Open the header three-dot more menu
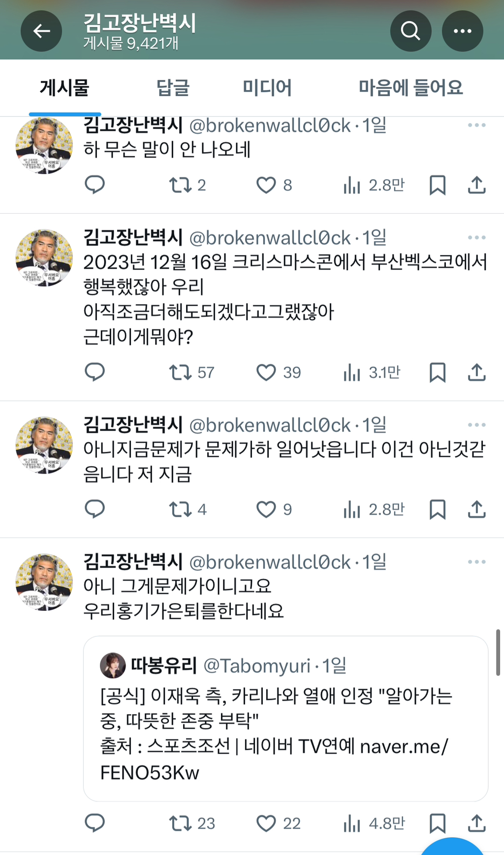The image size is (504, 855). tap(462, 31)
